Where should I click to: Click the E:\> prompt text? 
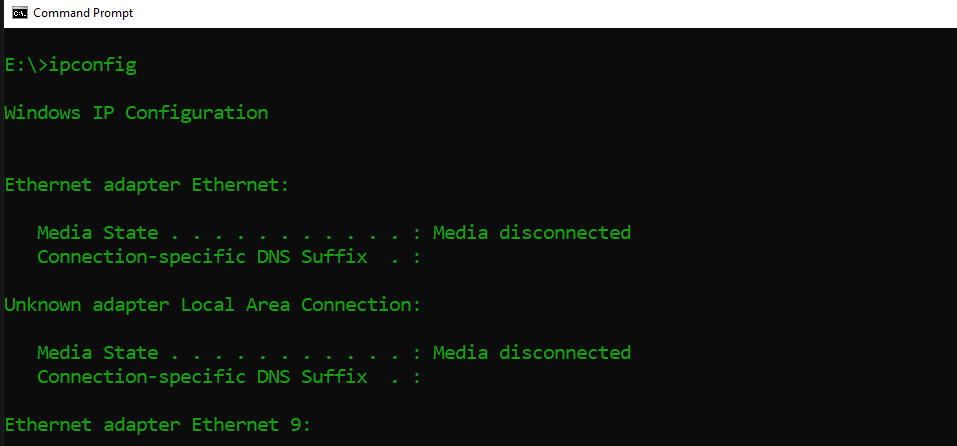(x=26, y=65)
